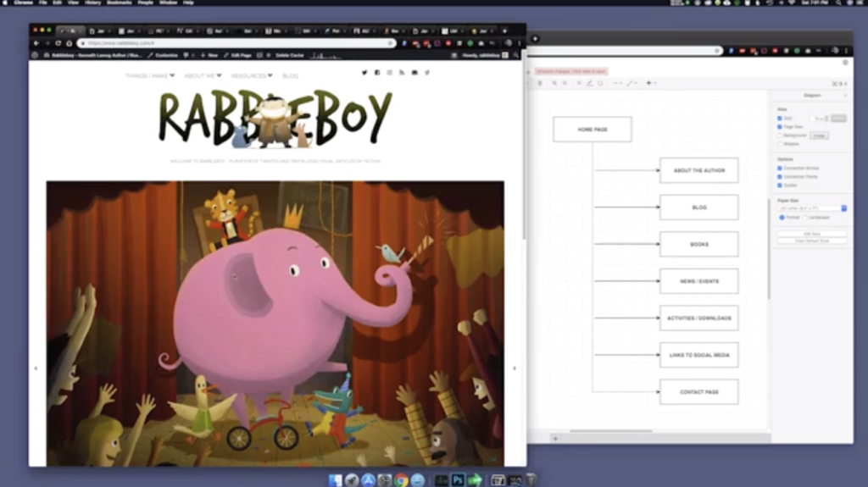This screenshot has width=868, height=487.
Task: Bookmark the Rabbleboy page with the star icon
Action: 390,43
